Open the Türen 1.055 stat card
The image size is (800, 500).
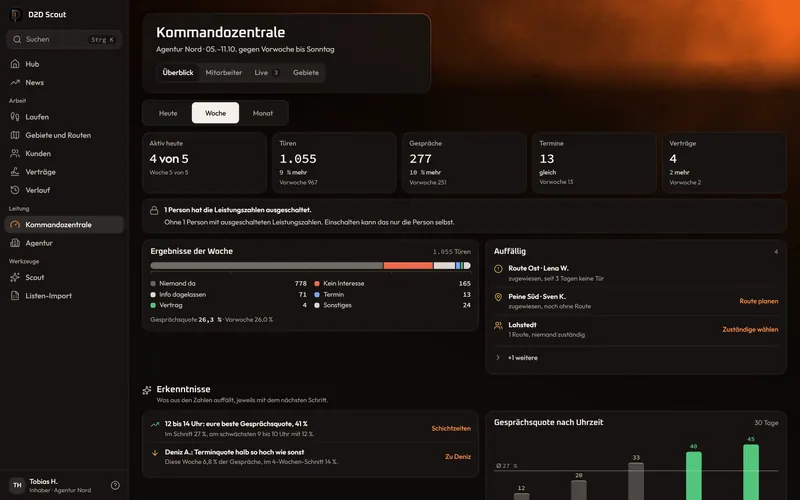click(x=334, y=163)
